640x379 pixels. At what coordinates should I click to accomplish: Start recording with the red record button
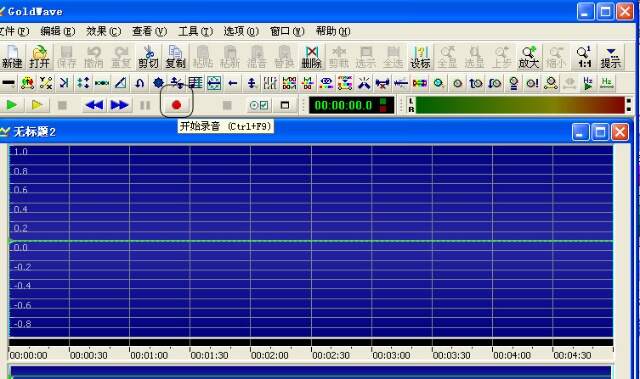click(176, 105)
